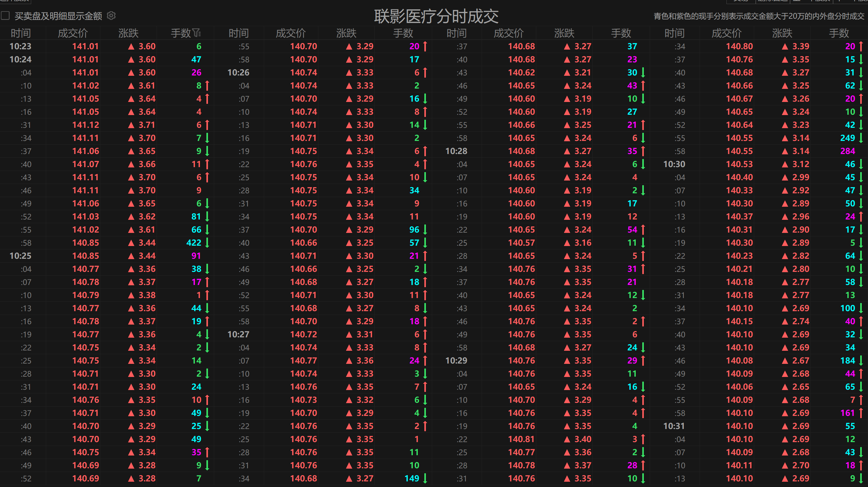Click the red triangle beside 3.71 change
Image resolution: width=868 pixels, height=487 pixels.
pos(131,125)
